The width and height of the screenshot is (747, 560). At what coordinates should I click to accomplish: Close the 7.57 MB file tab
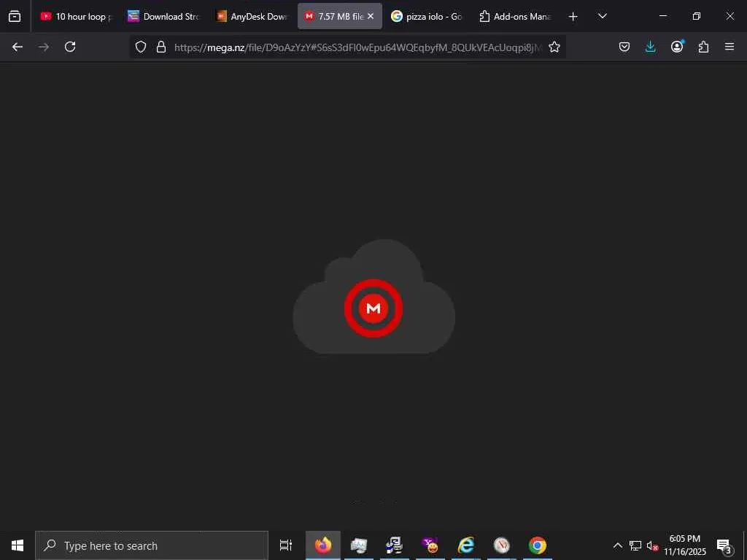click(371, 16)
